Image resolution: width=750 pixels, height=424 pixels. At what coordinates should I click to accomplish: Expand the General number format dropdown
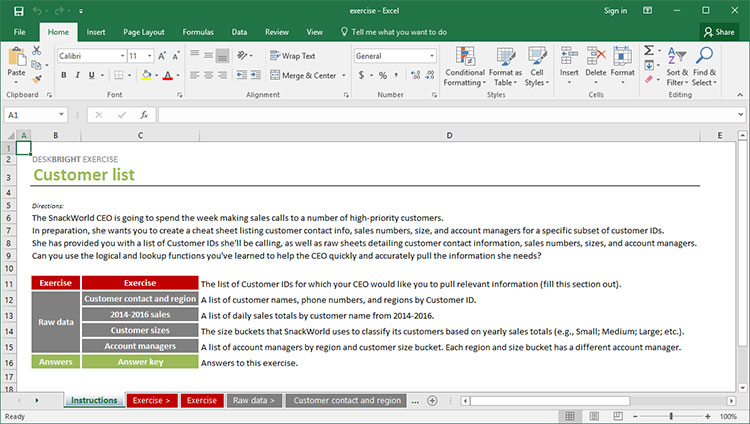[x=432, y=56]
